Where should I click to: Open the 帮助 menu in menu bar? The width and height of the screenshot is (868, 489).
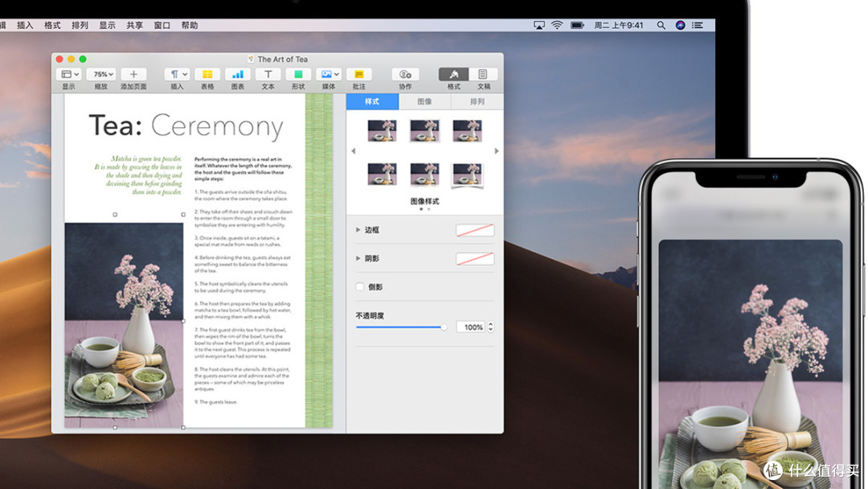(x=190, y=26)
